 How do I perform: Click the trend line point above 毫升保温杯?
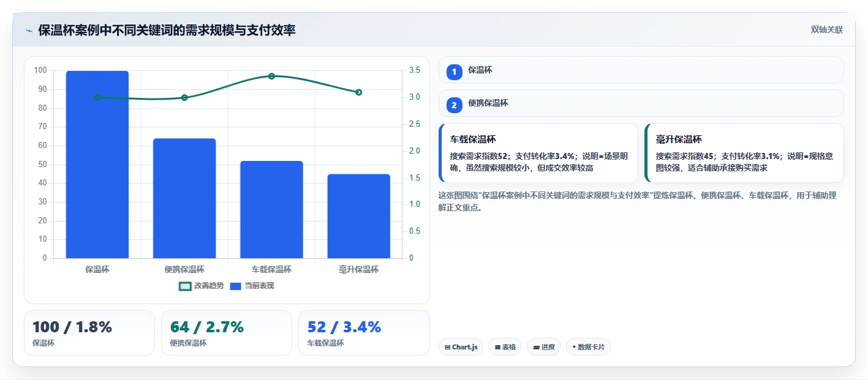(x=359, y=92)
